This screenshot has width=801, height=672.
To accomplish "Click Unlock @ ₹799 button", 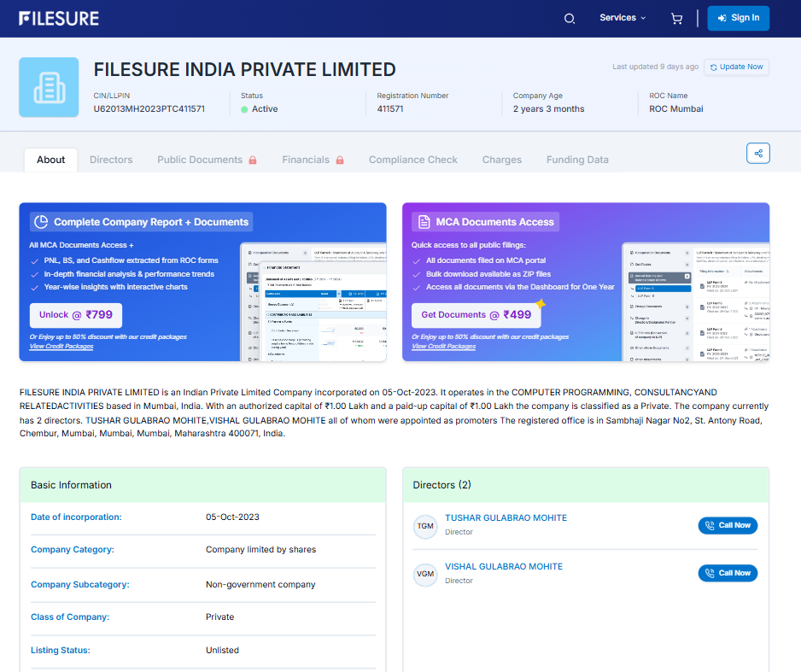I will click(x=76, y=315).
